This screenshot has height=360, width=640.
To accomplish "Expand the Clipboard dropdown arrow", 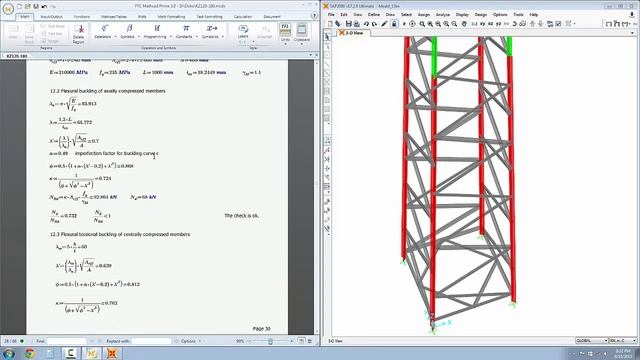I will pyautogui.click(x=302, y=43).
